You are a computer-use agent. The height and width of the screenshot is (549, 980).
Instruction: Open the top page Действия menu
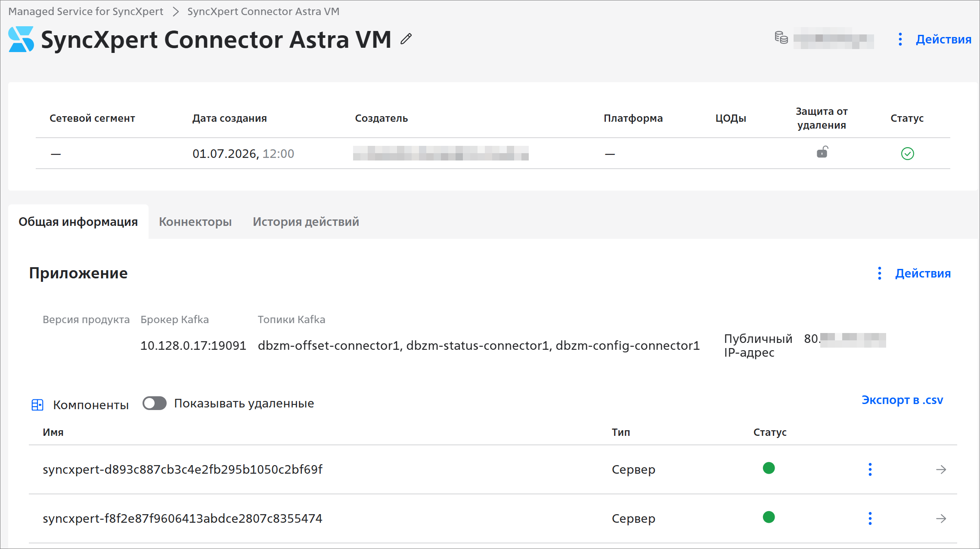click(x=935, y=39)
